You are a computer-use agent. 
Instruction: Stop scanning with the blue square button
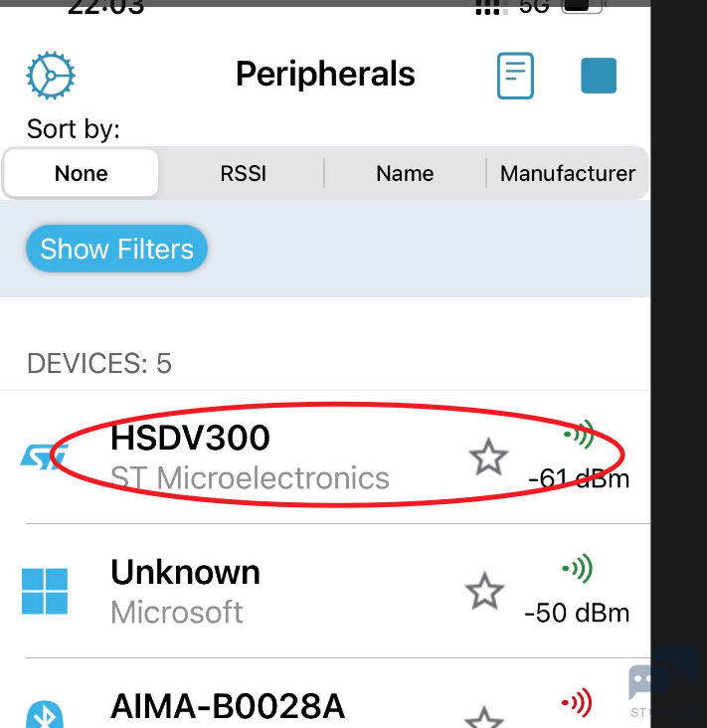(x=599, y=76)
